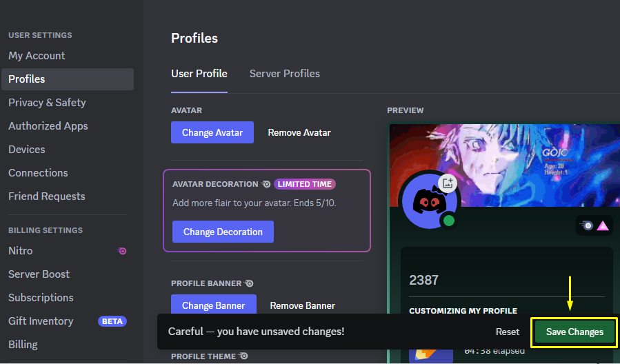Click Change Banner button

pos(214,305)
